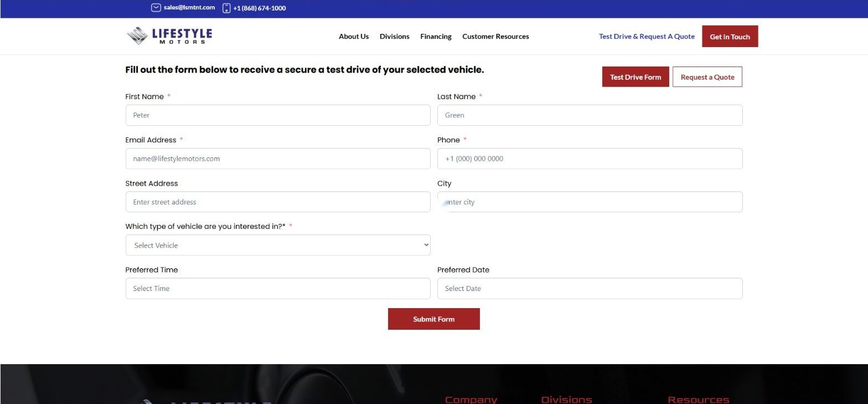
Task: Expand the Select Vehicle dropdown
Action: click(x=278, y=245)
